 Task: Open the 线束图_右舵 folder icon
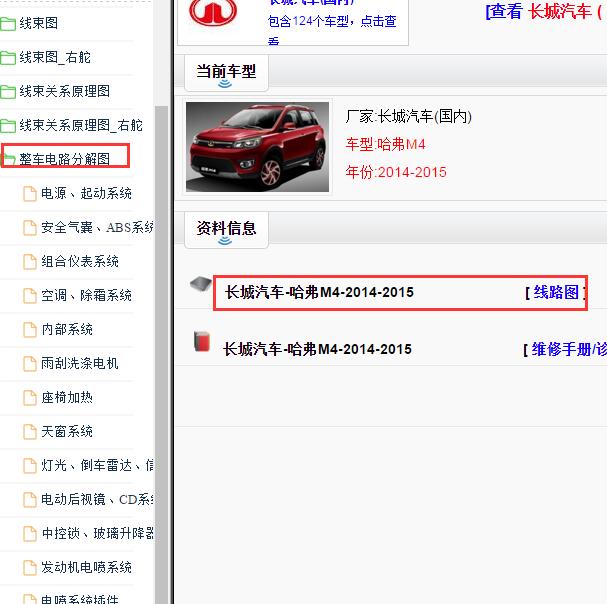click(x=8, y=58)
